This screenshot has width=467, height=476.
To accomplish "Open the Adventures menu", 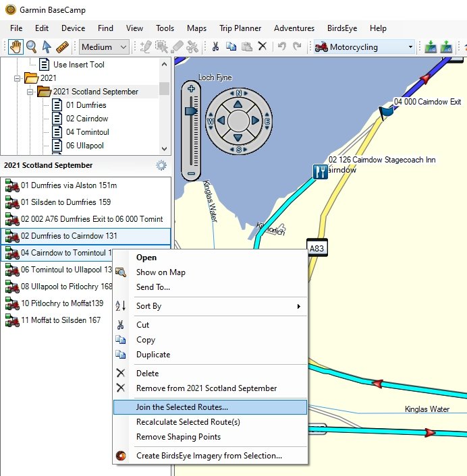I will point(294,28).
